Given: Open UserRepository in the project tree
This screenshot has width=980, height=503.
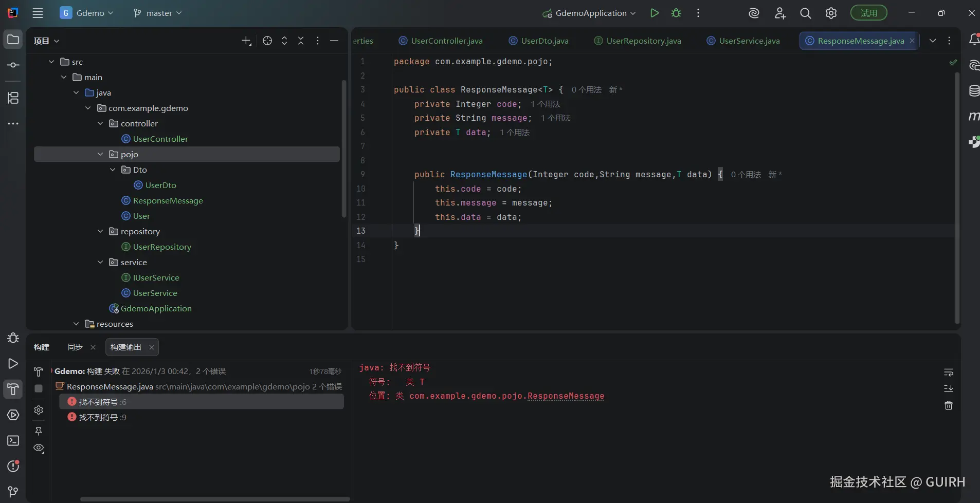Looking at the screenshot, I should (161, 247).
